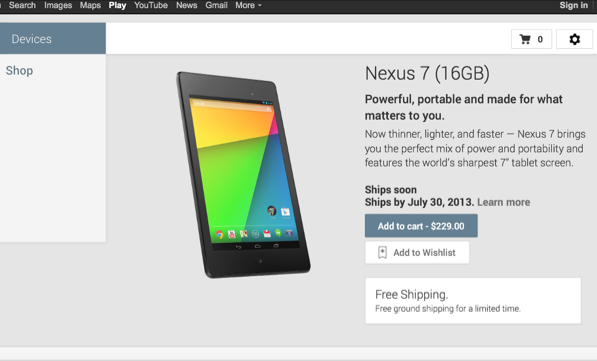Viewport: 597px width, 361px height.
Task: Open Gmail from the top bar
Action: (216, 5)
